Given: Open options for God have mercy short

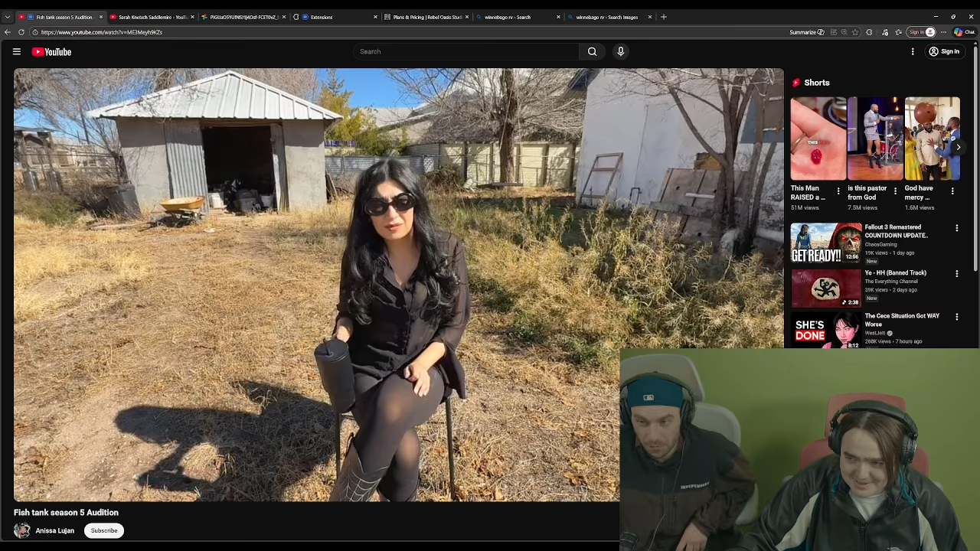Looking at the screenshot, I should [x=952, y=191].
